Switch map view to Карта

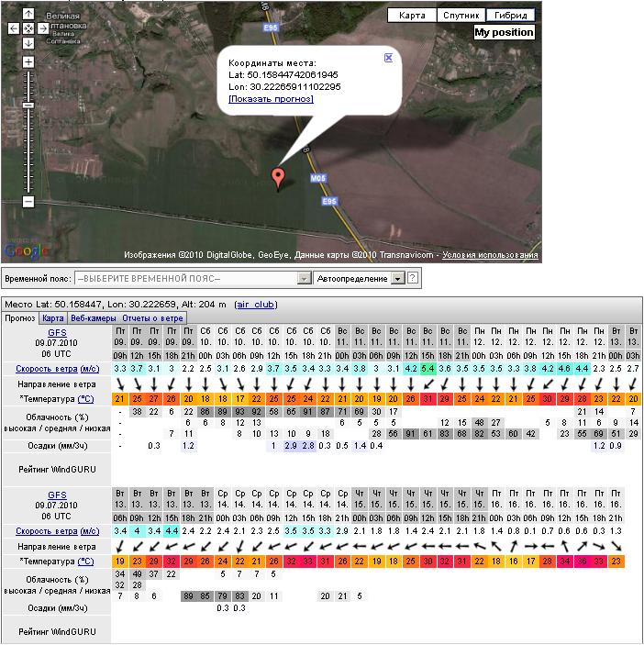(412, 16)
